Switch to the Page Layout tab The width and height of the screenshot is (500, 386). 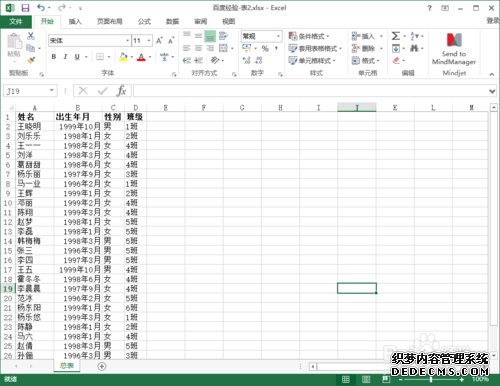point(110,22)
